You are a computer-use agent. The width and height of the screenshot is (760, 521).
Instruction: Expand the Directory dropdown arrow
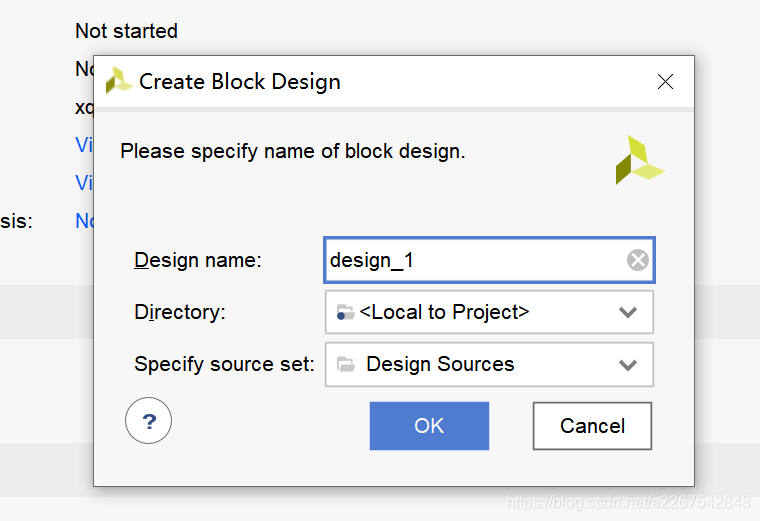[x=628, y=312]
